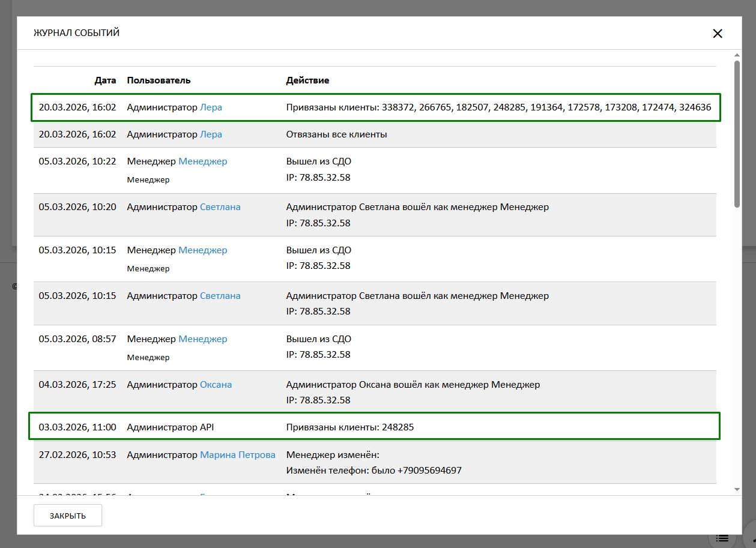Click the Действие column header

coord(307,80)
